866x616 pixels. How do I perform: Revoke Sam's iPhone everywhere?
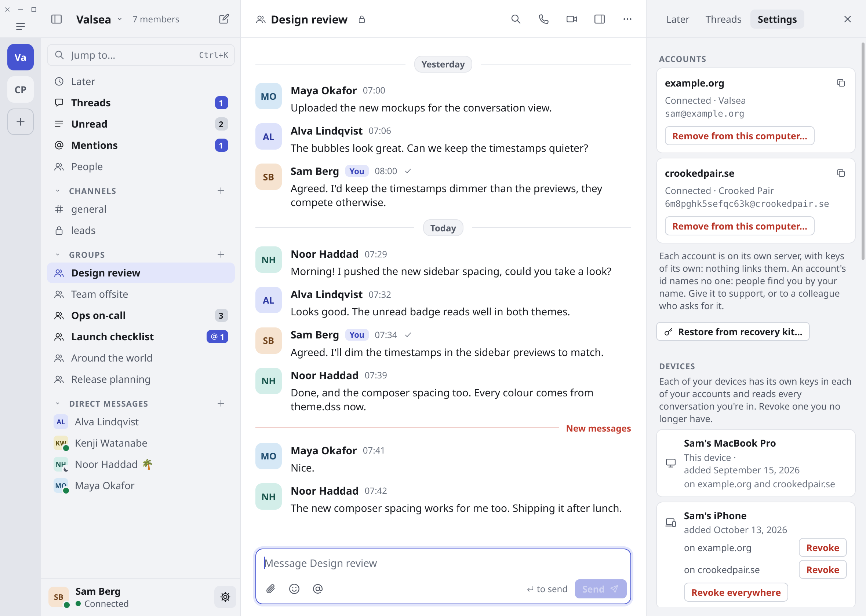coord(736,593)
